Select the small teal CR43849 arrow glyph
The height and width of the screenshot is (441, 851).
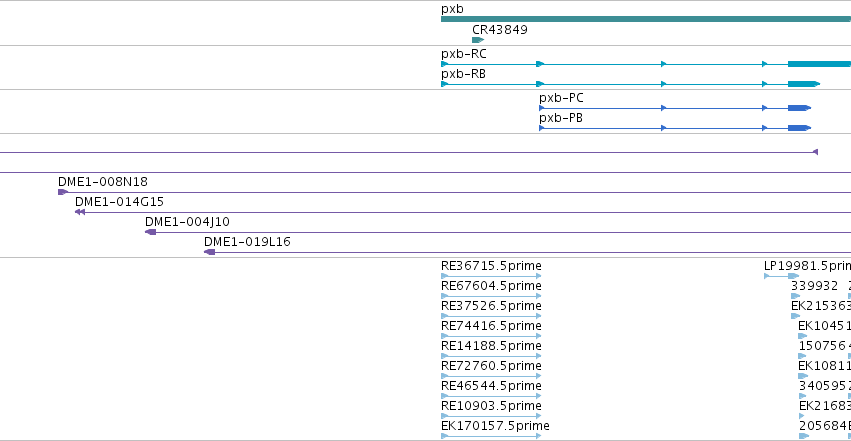(x=478, y=40)
